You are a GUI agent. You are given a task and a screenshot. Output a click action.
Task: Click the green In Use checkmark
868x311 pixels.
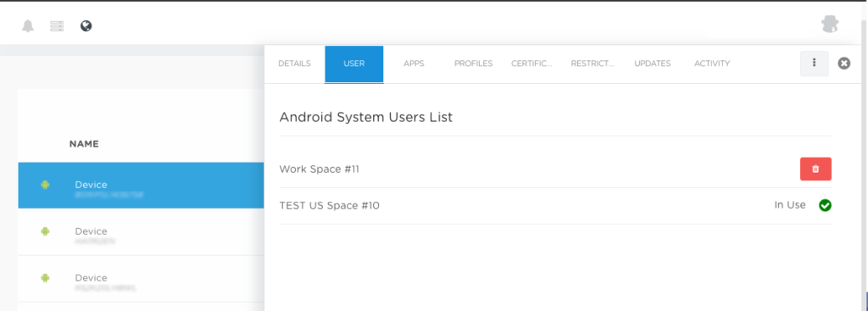click(x=825, y=205)
